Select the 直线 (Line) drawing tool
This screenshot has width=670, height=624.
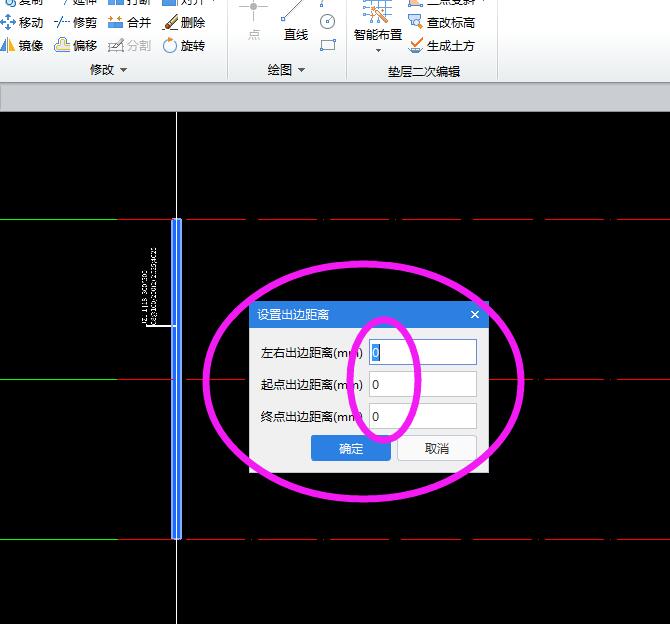click(x=295, y=21)
